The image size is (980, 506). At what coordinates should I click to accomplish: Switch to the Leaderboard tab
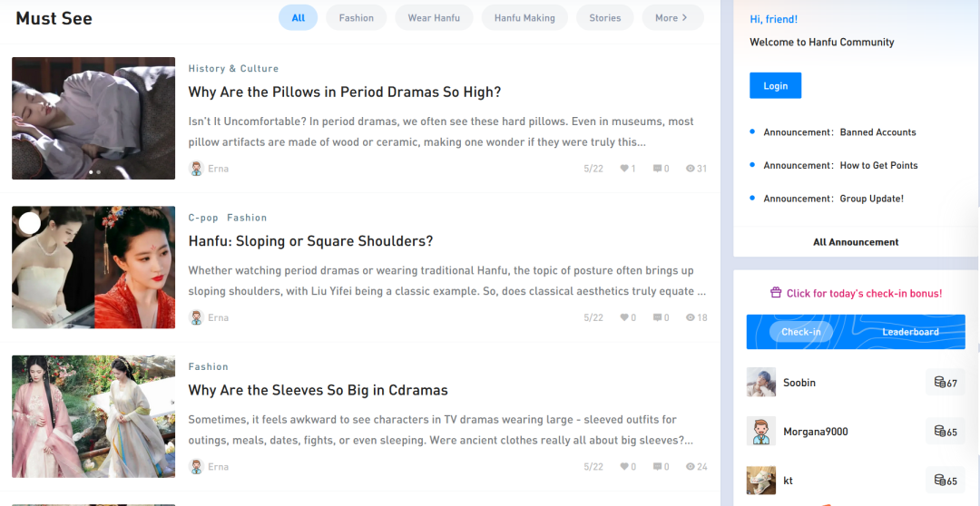click(x=910, y=332)
